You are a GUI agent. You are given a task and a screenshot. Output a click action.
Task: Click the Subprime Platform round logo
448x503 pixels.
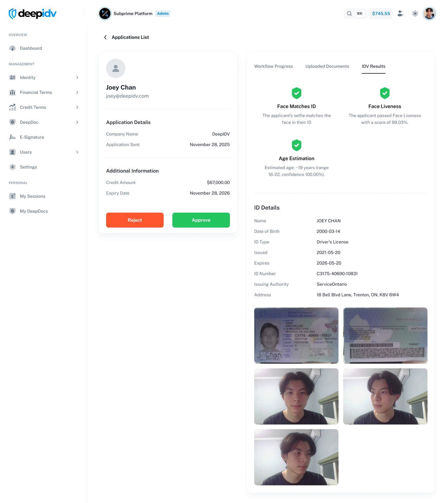[x=105, y=14]
